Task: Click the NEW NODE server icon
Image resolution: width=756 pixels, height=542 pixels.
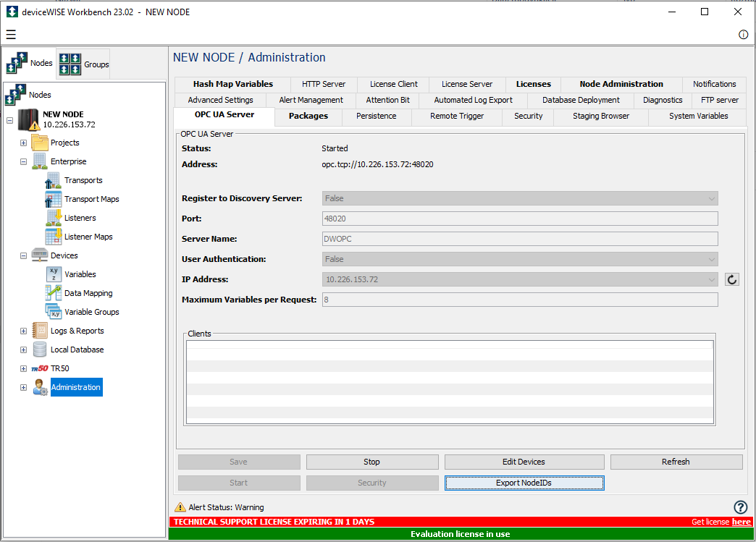Action: click(28, 119)
